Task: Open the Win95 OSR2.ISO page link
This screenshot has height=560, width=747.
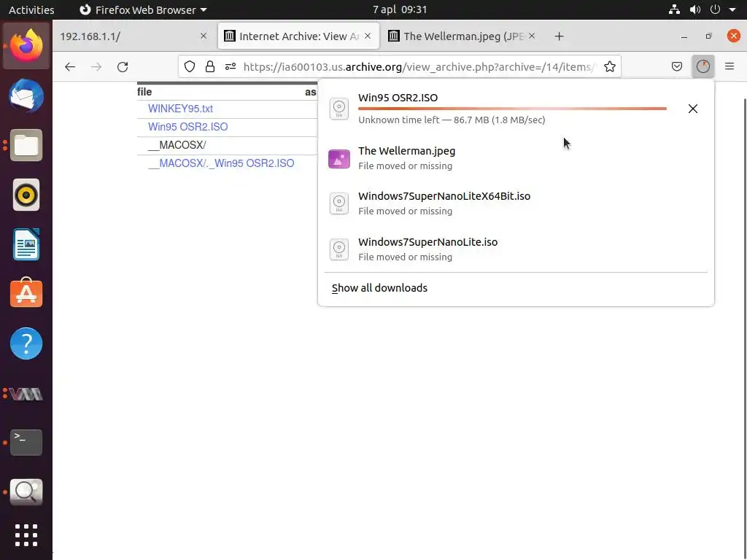Action: pos(187,127)
